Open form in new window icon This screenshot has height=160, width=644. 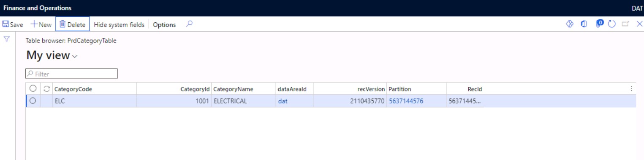pyautogui.click(x=625, y=24)
